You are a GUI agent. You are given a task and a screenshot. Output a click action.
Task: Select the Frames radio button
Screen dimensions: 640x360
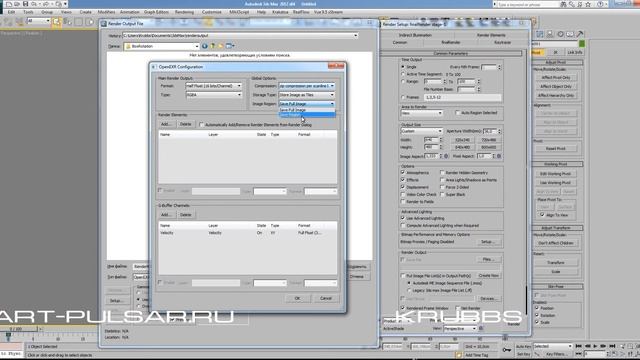(403, 98)
